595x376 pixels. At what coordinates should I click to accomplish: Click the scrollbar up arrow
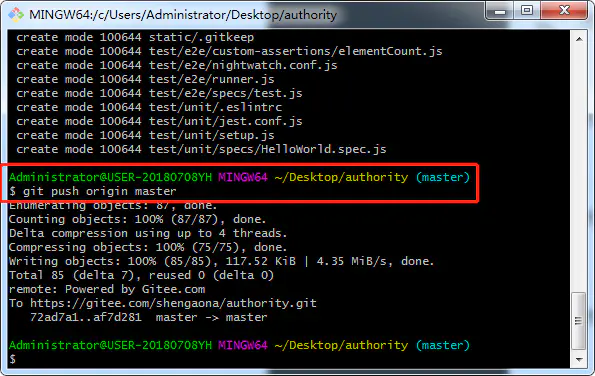tap(579, 39)
